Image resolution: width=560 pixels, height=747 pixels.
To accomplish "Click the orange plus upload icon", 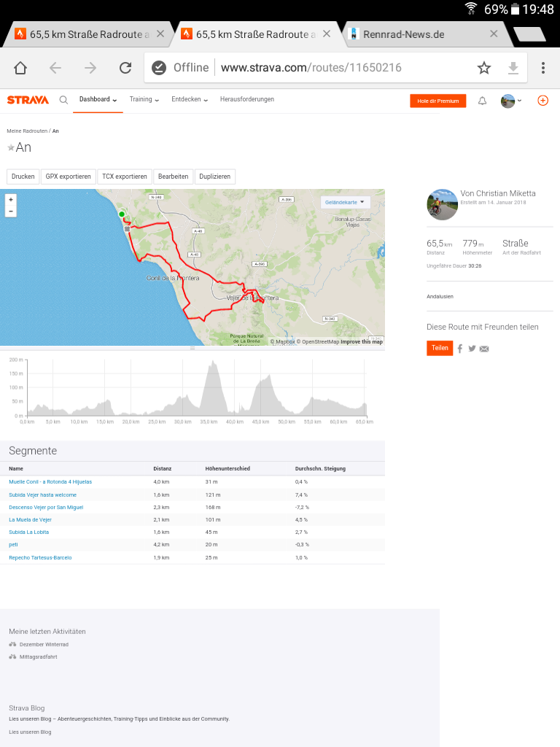I will [542, 101].
